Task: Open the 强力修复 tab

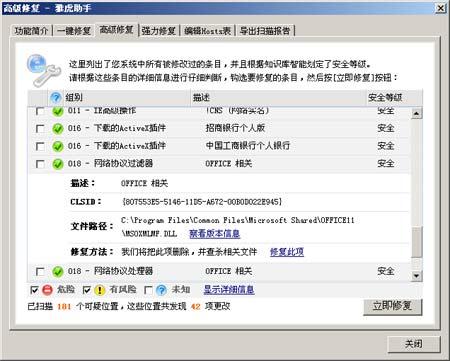Action: (159, 31)
